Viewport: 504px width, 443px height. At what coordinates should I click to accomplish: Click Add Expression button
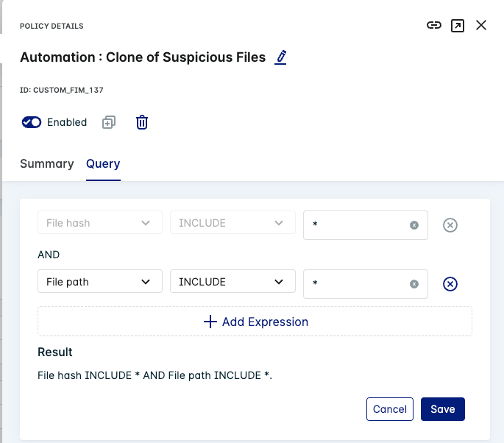[255, 321]
